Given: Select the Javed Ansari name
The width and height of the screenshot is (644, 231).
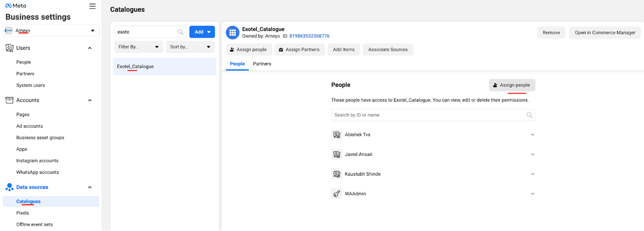Looking at the screenshot, I should tap(359, 154).
